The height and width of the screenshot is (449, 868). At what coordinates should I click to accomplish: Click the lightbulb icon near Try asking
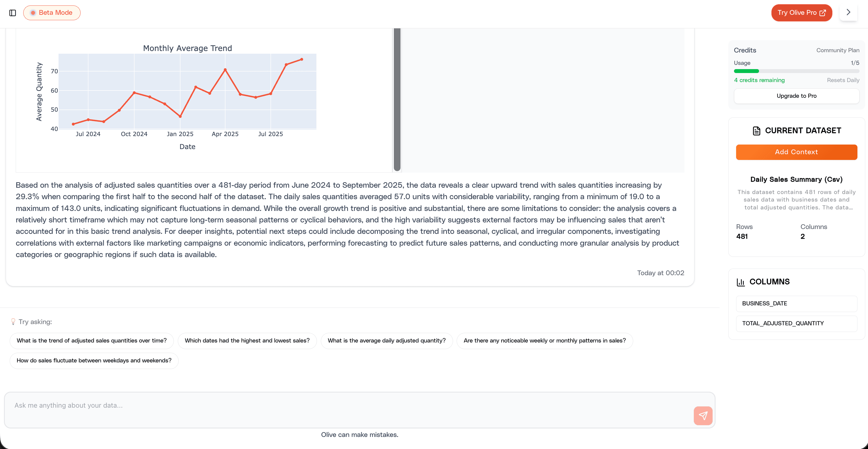click(13, 322)
